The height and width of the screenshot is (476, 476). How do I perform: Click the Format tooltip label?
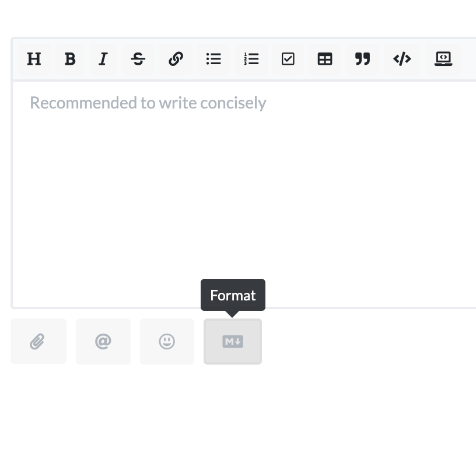click(x=233, y=295)
